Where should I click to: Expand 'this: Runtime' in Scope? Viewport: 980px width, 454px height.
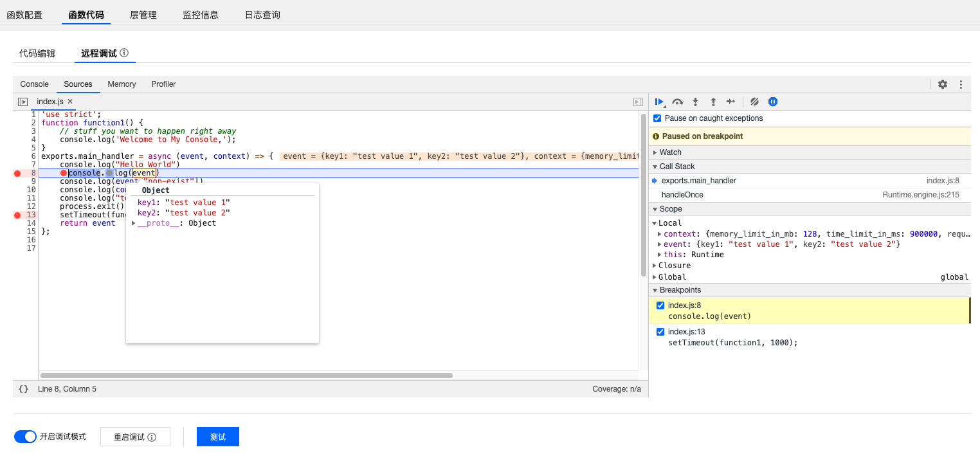(x=660, y=255)
